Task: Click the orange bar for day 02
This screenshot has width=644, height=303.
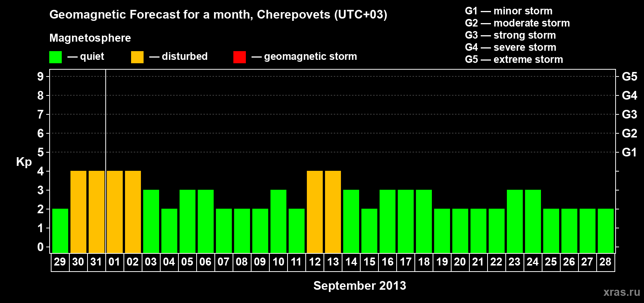Action: pyautogui.click(x=133, y=212)
